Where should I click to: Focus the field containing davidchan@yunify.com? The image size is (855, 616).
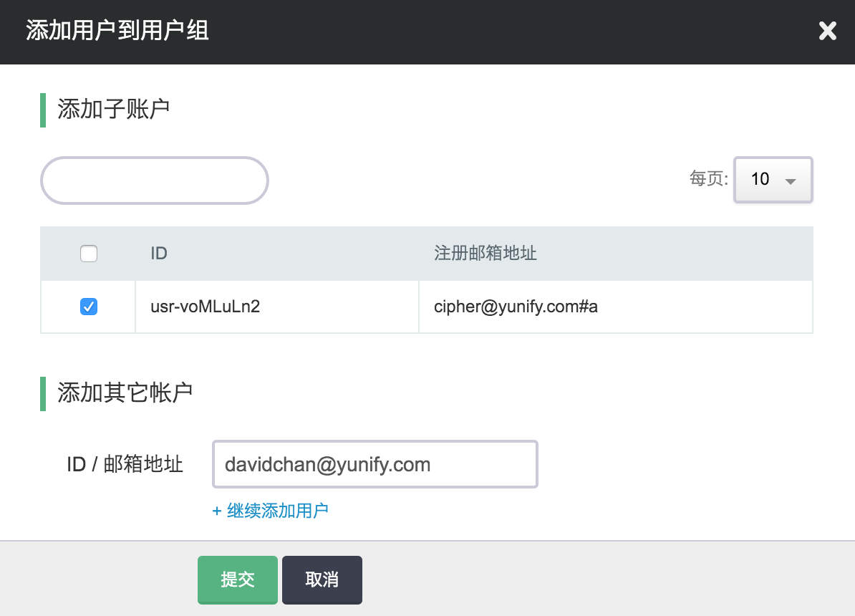[375, 465]
